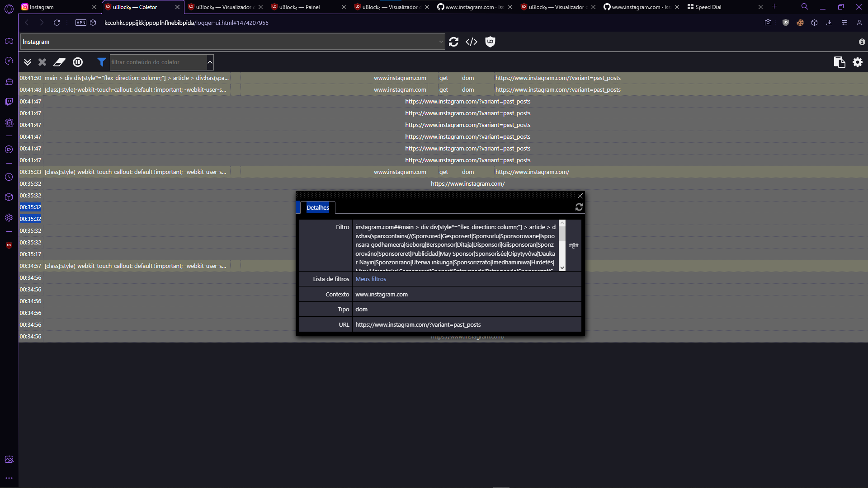Click the URL link ?variant=past_posts in dialog
The width and height of the screenshot is (868, 488).
pyautogui.click(x=418, y=324)
